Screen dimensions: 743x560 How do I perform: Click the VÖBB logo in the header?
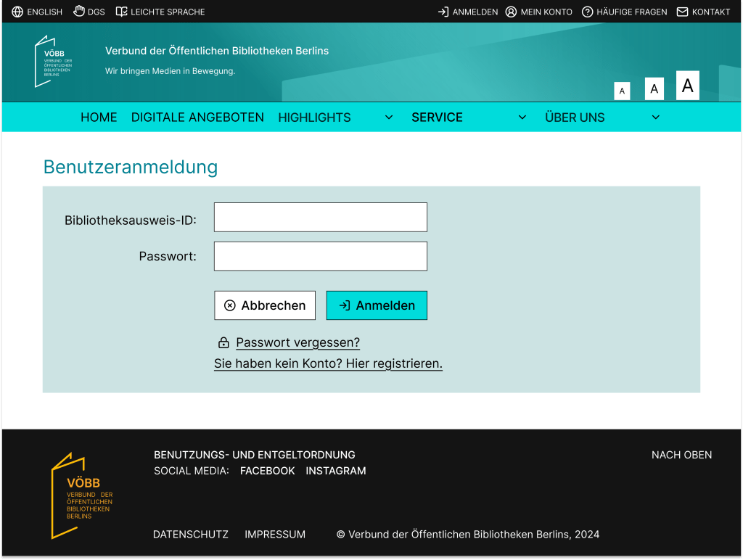(54, 62)
